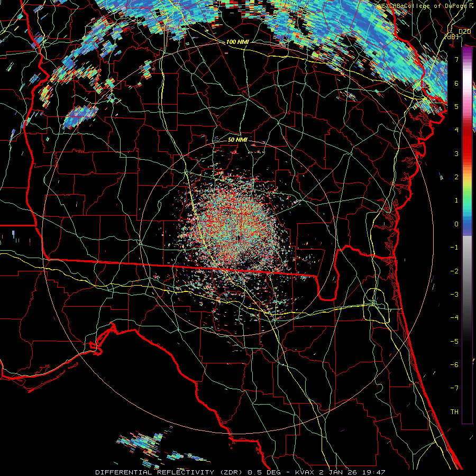Image resolution: width=476 pixels, height=476 pixels.
Task: Click the "NEXLAB-College of DuPage" credit text
Action: (422, 6)
